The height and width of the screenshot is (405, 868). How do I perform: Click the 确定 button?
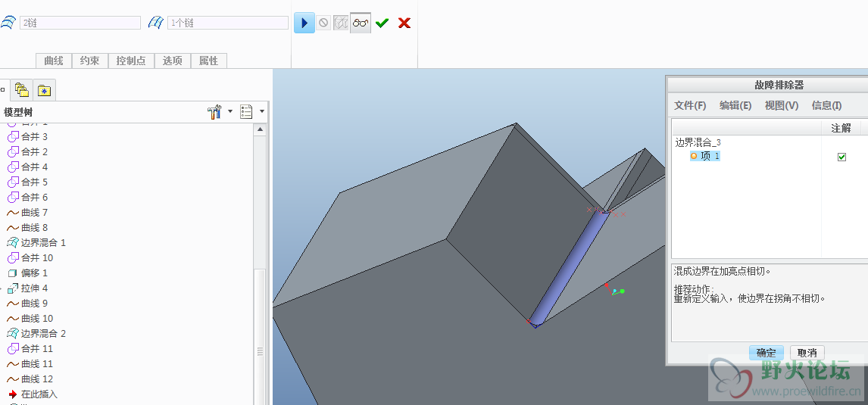click(x=766, y=353)
